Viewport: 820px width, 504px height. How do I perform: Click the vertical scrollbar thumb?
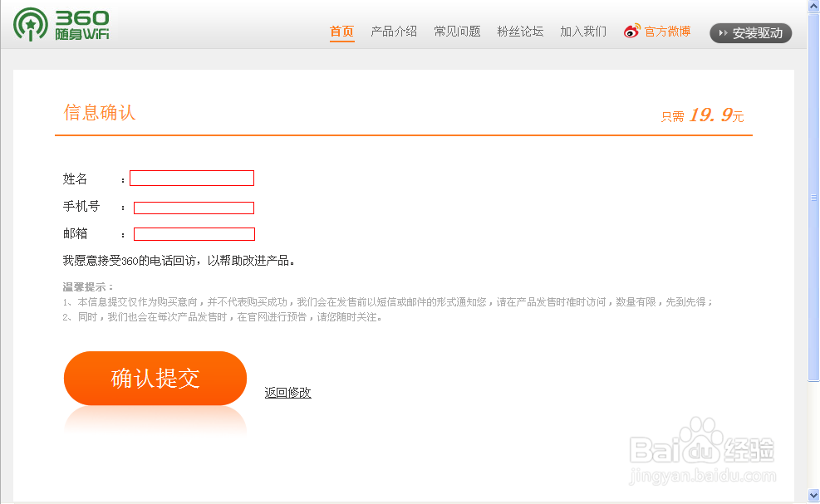(813, 198)
